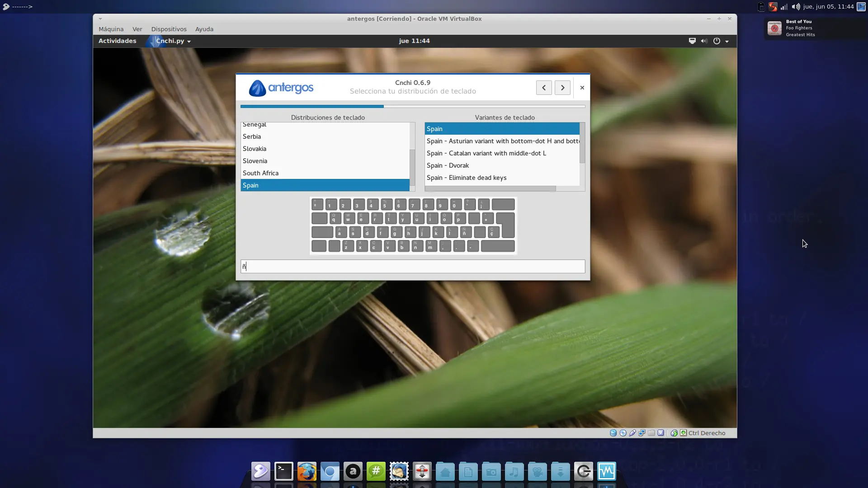Click the red swirl tray icon

(773, 6)
